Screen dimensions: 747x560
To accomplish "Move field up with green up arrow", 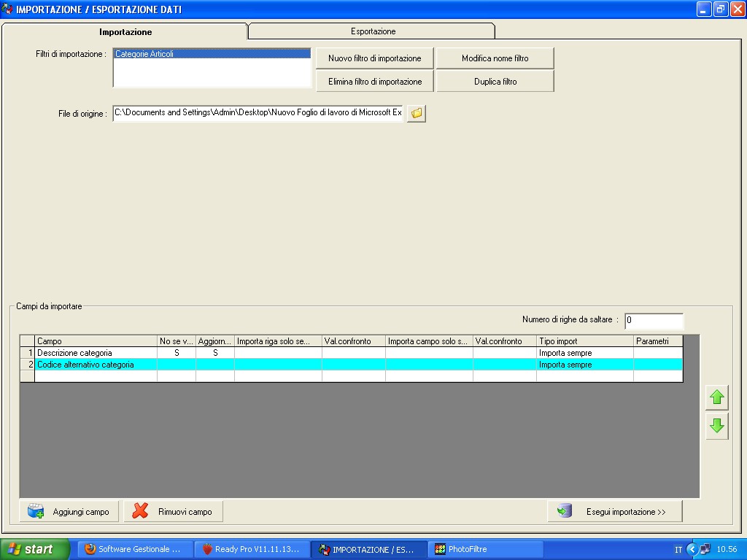I will point(716,397).
